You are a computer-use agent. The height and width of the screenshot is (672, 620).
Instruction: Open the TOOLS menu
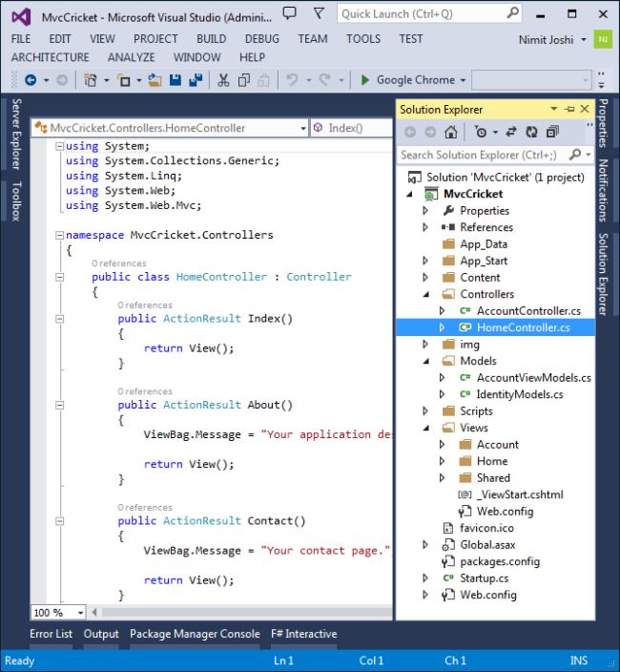pyautogui.click(x=363, y=39)
